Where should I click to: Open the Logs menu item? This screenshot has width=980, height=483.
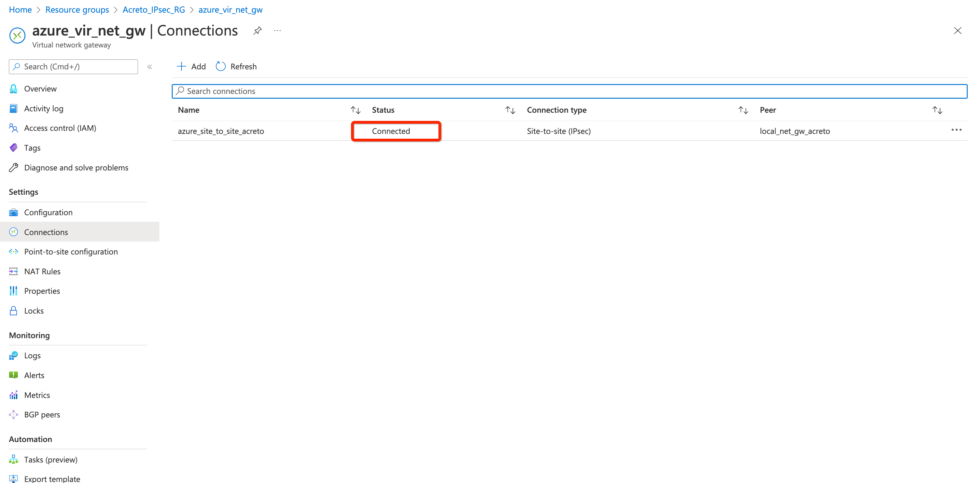[32, 356]
